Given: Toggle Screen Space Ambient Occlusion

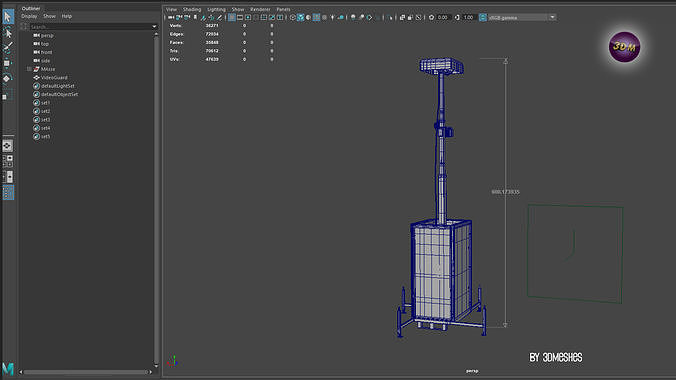Looking at the screenshot, I should coord(353,17).
